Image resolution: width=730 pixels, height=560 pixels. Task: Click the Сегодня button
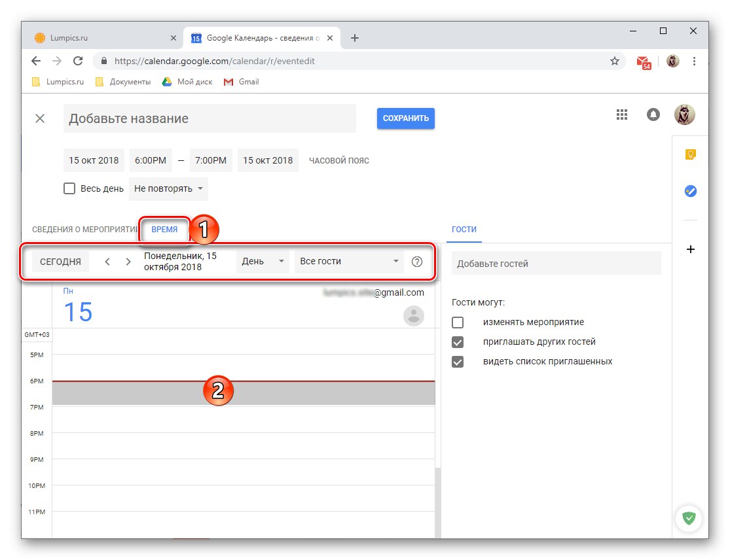[x=60, y=261]
